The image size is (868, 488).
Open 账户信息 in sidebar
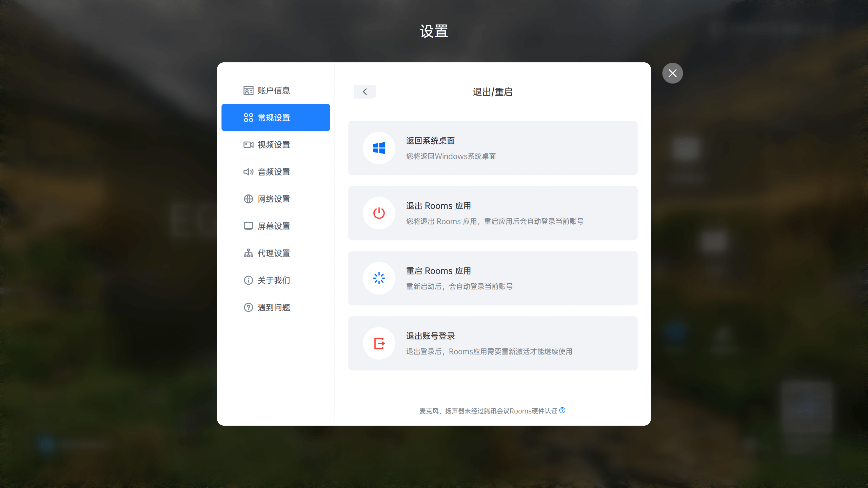coord(273,90)
